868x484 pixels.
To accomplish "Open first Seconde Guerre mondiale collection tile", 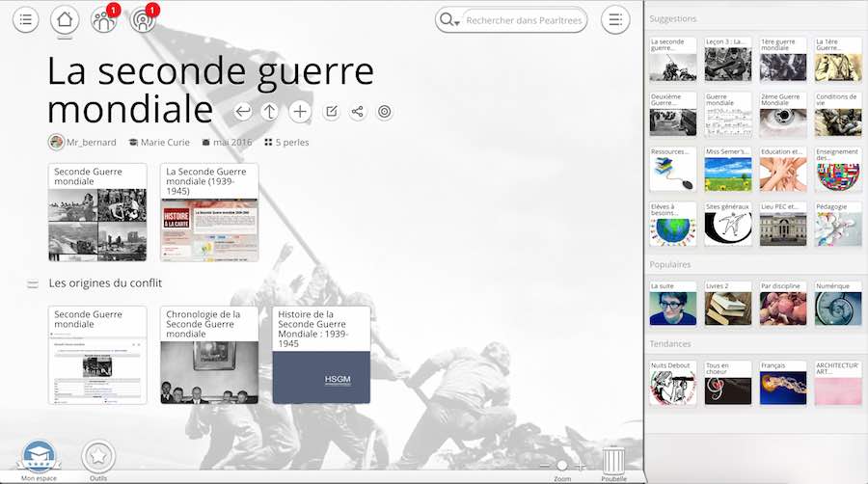I will (x=97, y=212).
